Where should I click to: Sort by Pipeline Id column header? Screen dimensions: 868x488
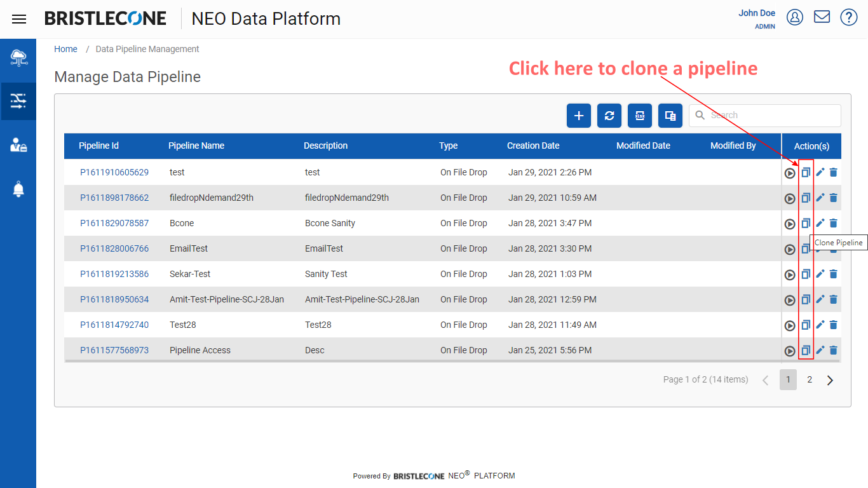(98, 146)
